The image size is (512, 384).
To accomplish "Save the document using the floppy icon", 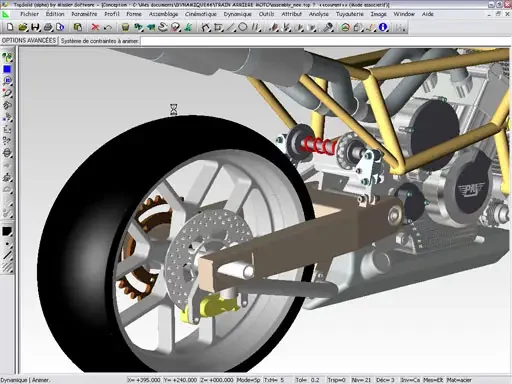I will pos(35,27).
